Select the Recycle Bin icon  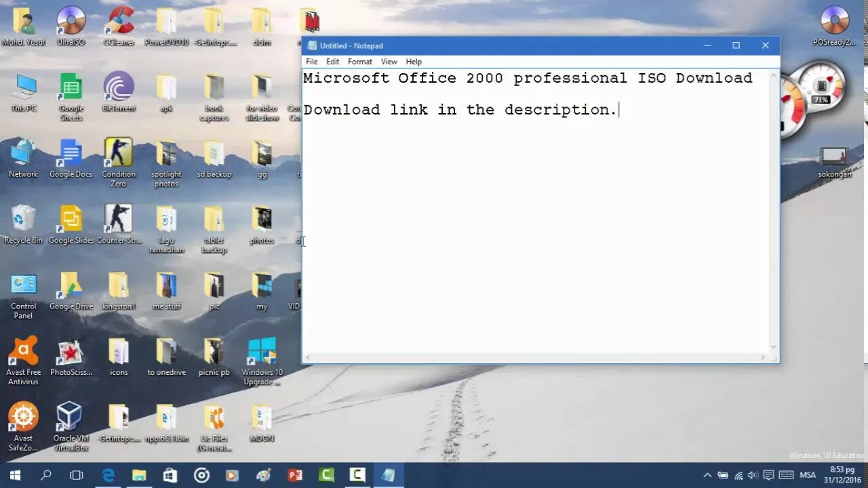coord(24,225)
